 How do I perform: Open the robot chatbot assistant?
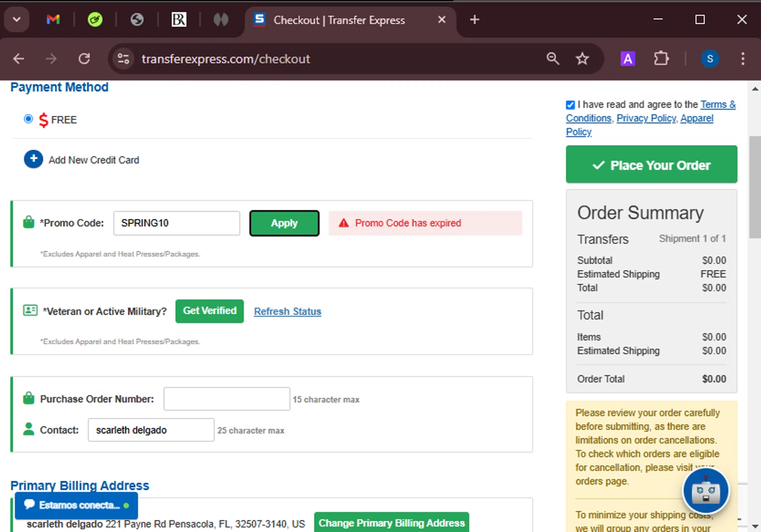(706, 491)
